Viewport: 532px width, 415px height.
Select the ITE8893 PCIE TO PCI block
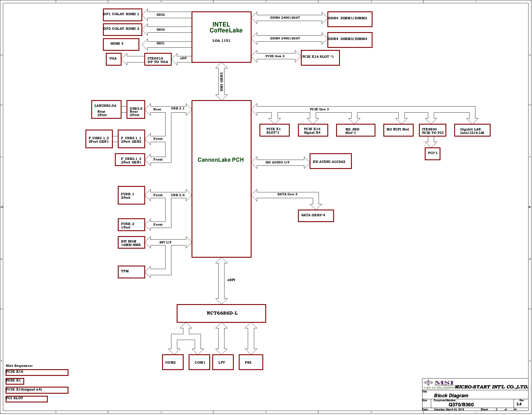point(433,130)
